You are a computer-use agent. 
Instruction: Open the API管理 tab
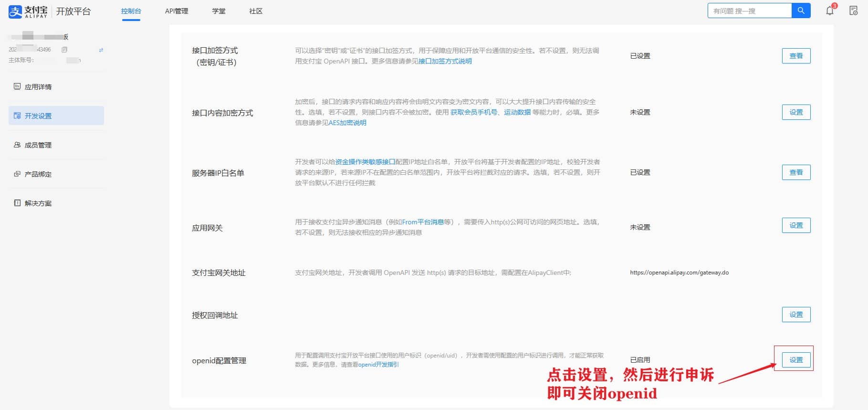pos(177,11)
